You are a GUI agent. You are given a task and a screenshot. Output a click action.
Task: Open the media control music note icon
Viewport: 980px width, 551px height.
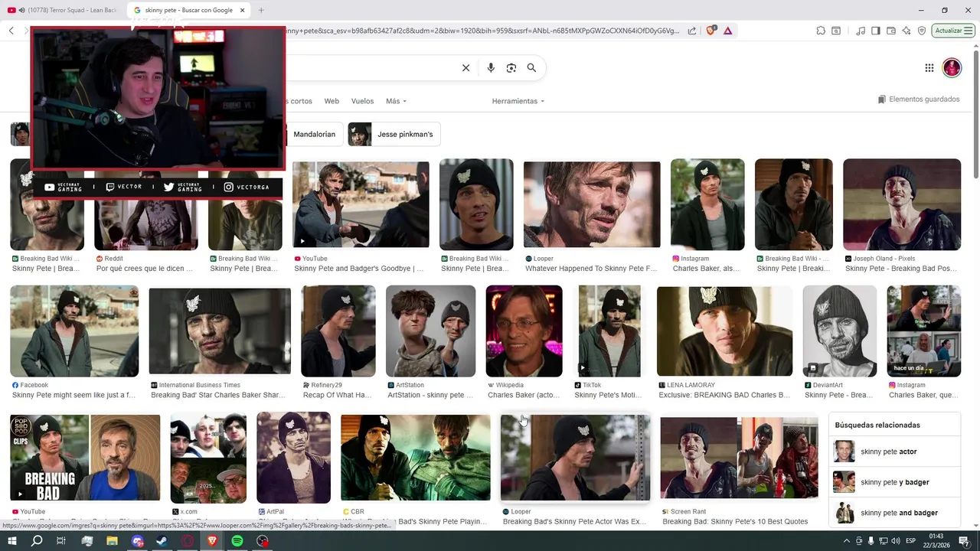(861, 31)
